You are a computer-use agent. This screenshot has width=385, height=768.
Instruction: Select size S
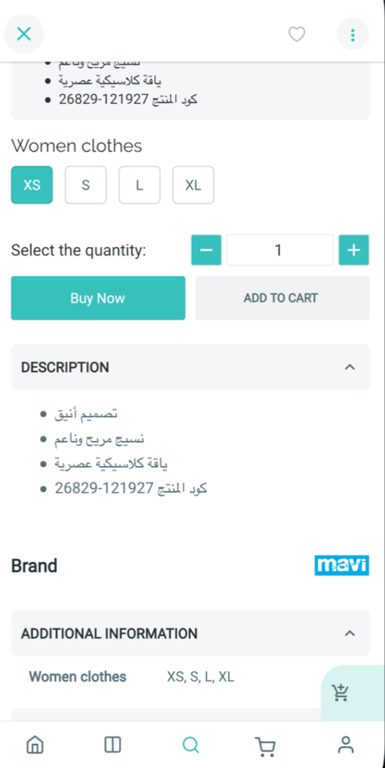(x=86, y=185)
